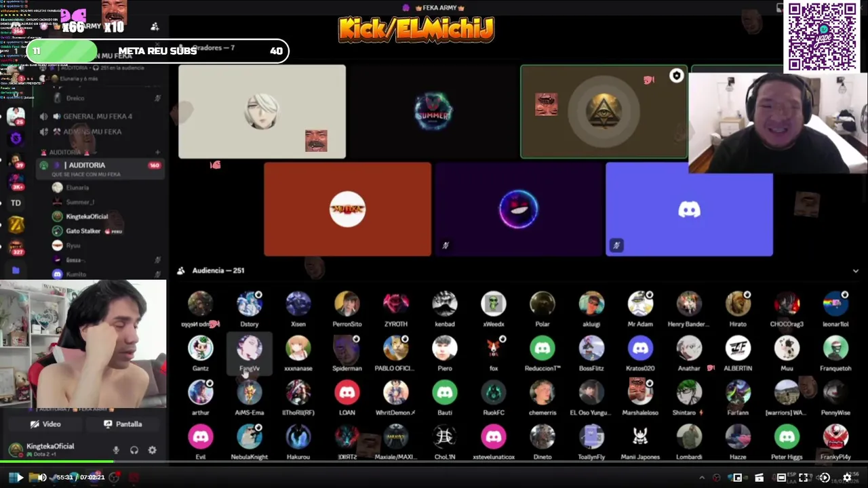Click the miniplayer icon in video controls
This screenshot has height=488, width=868.
pos(737,478)
